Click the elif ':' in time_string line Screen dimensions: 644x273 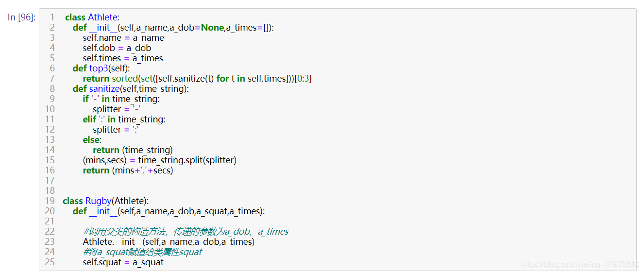click(124, 119)
